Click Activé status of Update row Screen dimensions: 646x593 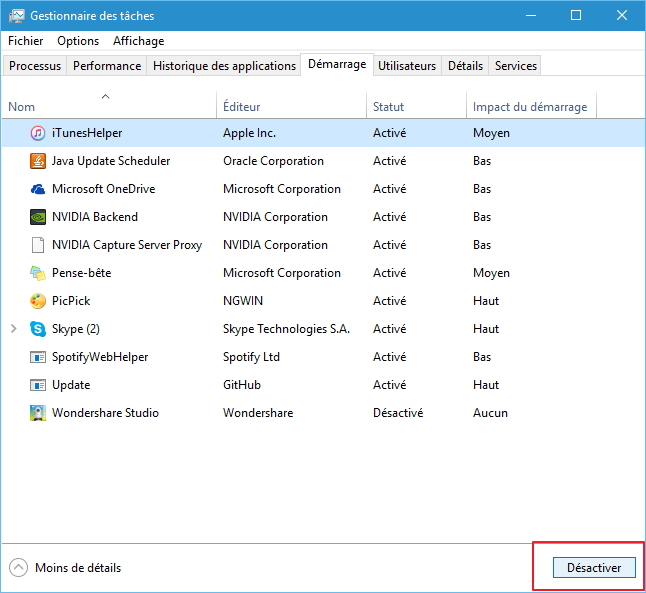[389, 385]
